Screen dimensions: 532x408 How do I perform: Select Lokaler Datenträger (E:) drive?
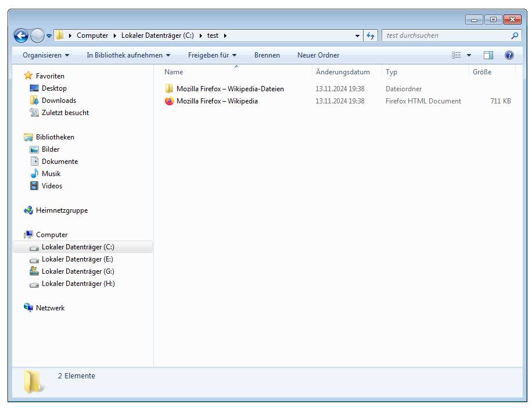[77, 259]
